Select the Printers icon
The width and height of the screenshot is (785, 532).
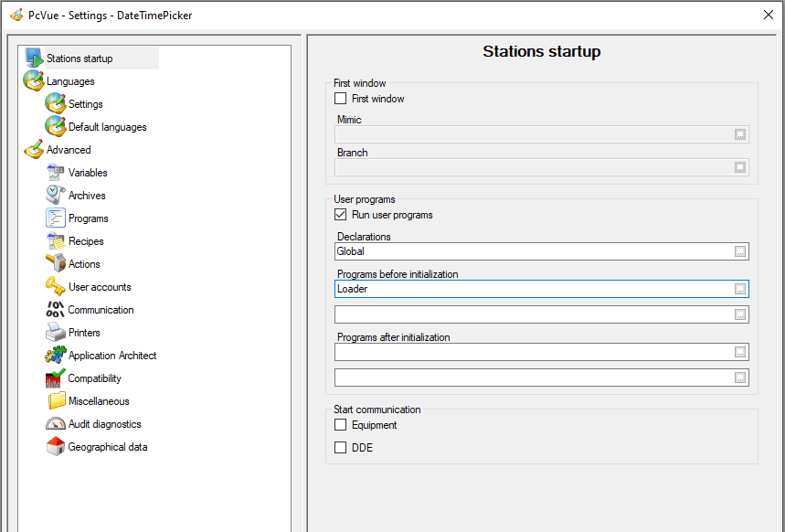(55, 333)
